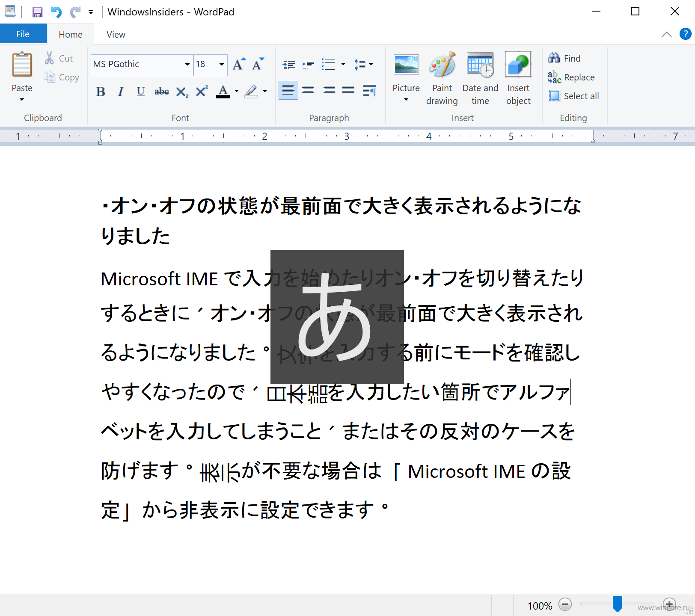The image size is (695, 616).
Task: Justify the text
Action: 348,90
